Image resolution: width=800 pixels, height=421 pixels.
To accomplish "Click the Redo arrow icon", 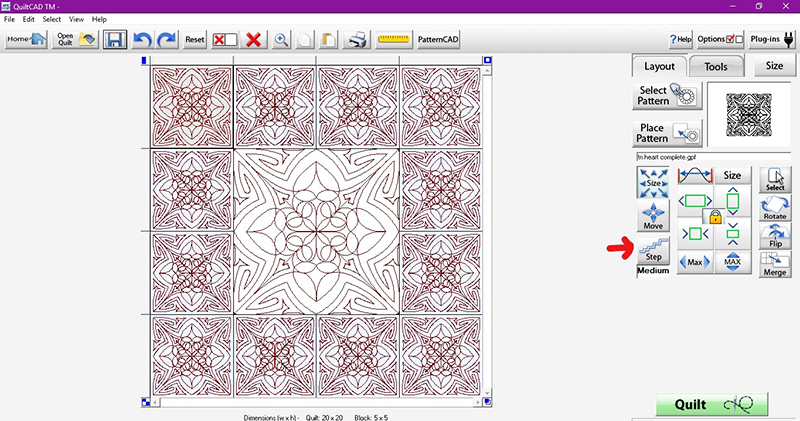I will pyautogui.click(x=166, y=40).
